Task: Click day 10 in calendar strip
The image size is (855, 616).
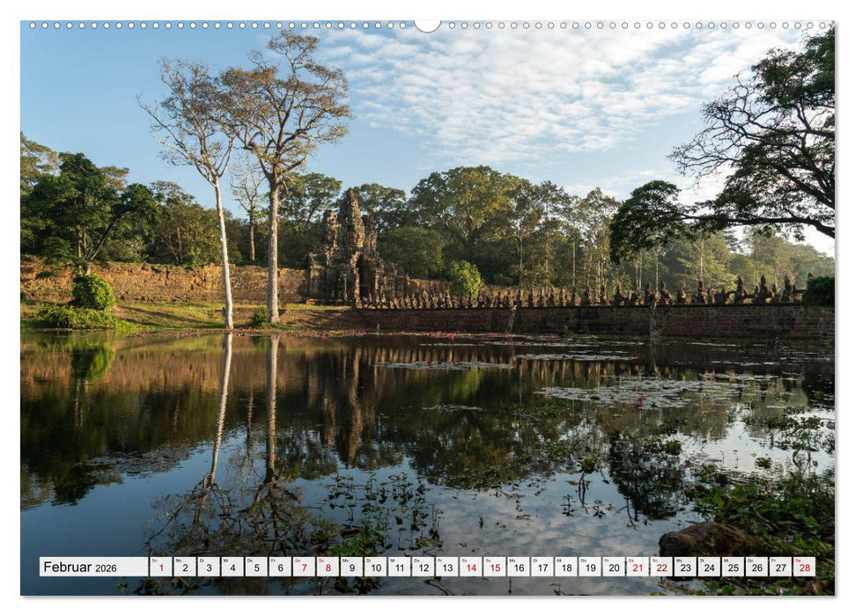Action: [x=375, y=568]
